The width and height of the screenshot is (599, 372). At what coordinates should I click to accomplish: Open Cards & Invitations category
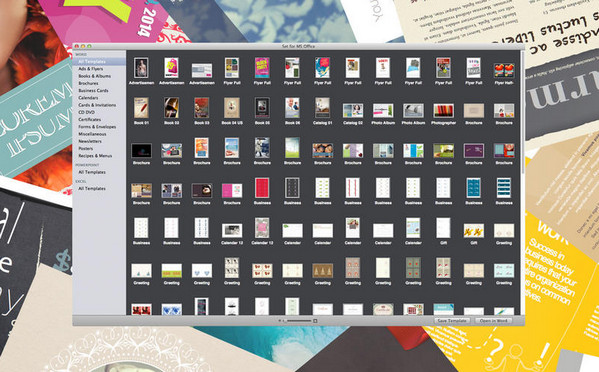(x=97, y=105)
